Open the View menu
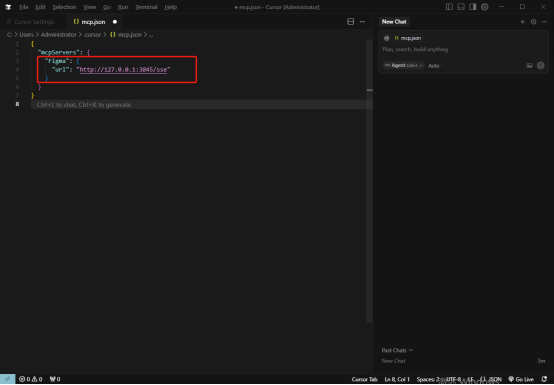Image resolution: width=554 pixels, height=385 pixels. click(90, 7)
